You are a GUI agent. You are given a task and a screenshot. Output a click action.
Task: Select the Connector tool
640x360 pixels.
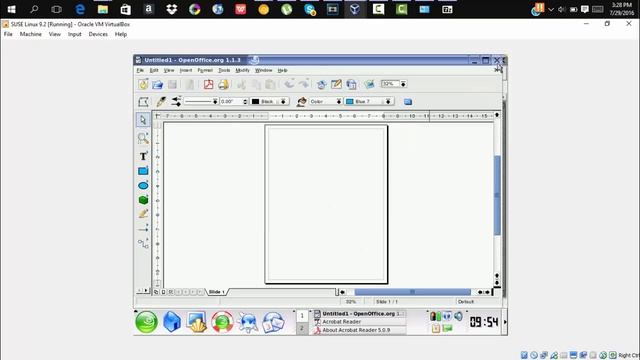(x=143, y=244)
